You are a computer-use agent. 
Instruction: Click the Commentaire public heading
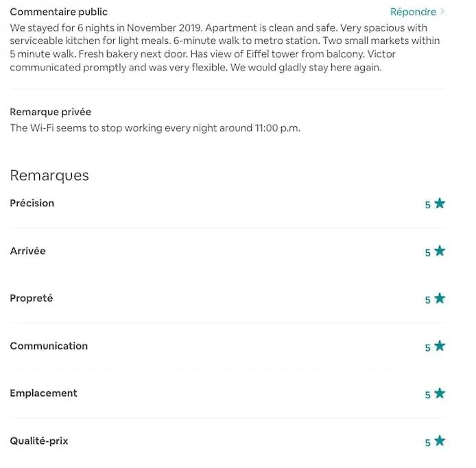[x=58, y=12]
